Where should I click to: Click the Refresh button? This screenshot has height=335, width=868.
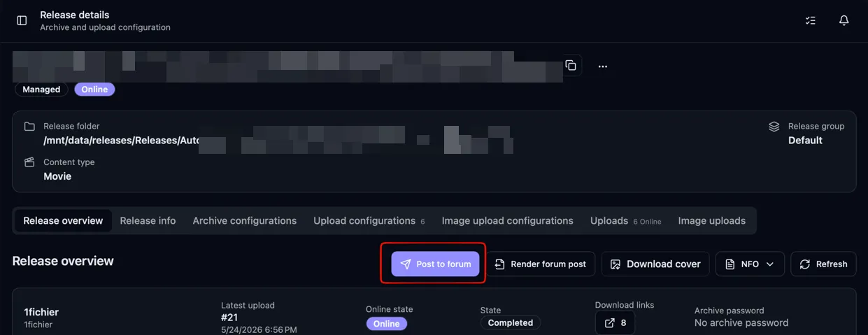tap(823, 264)
